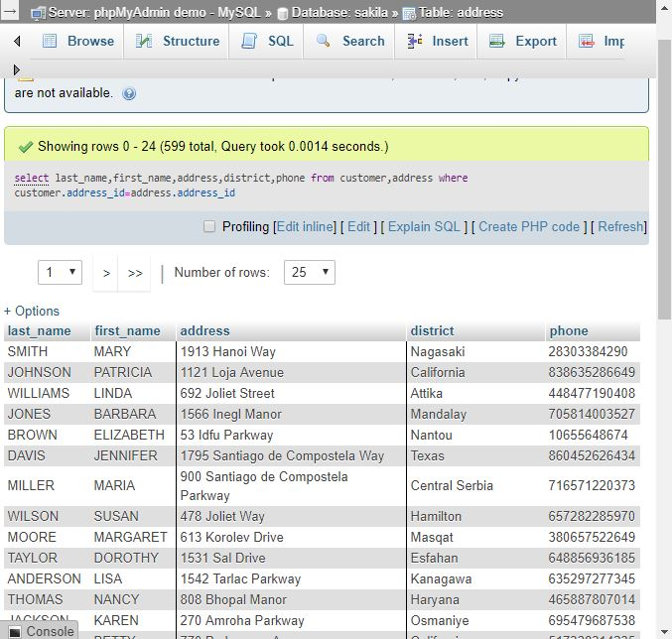Sort by phone column header
This screenshot has height=639, width=672.
click(569, 331)
